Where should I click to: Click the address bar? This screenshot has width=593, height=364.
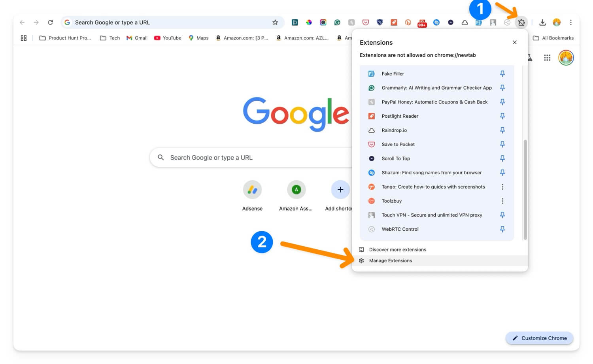click(x=172, y=23)
